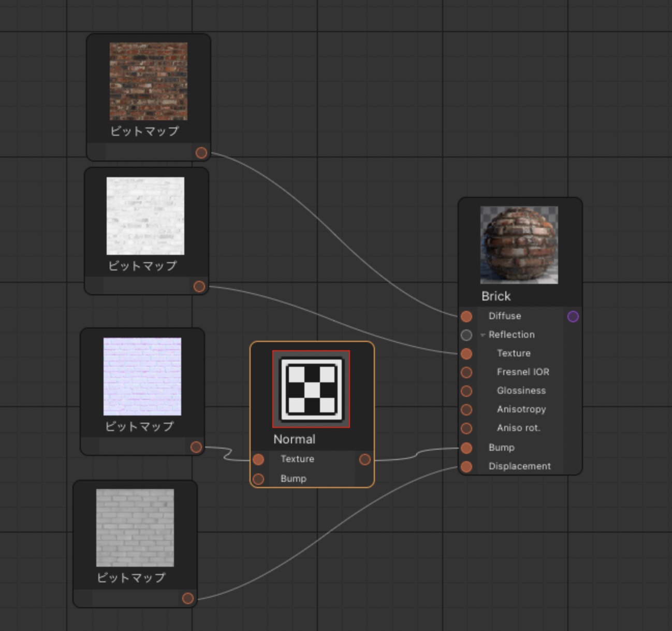This screenshot has width=672, height=631.
Task: Collapse the Reflection group triangle
Action: (x=483, y=335)
